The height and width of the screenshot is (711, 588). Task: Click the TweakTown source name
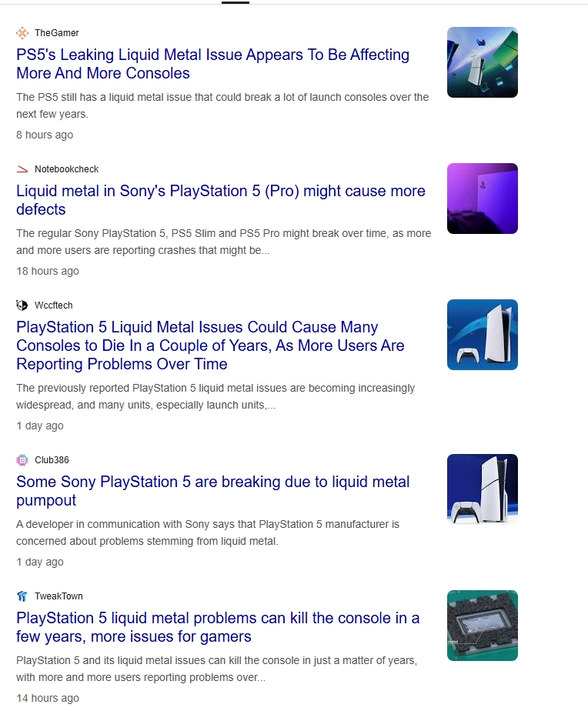[x=58, y=596]
